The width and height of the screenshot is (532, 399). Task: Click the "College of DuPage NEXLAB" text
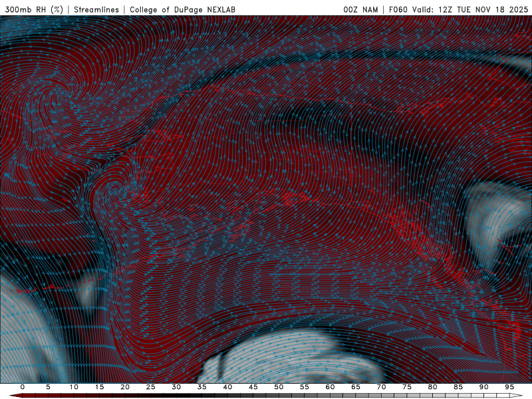[182, 9]
